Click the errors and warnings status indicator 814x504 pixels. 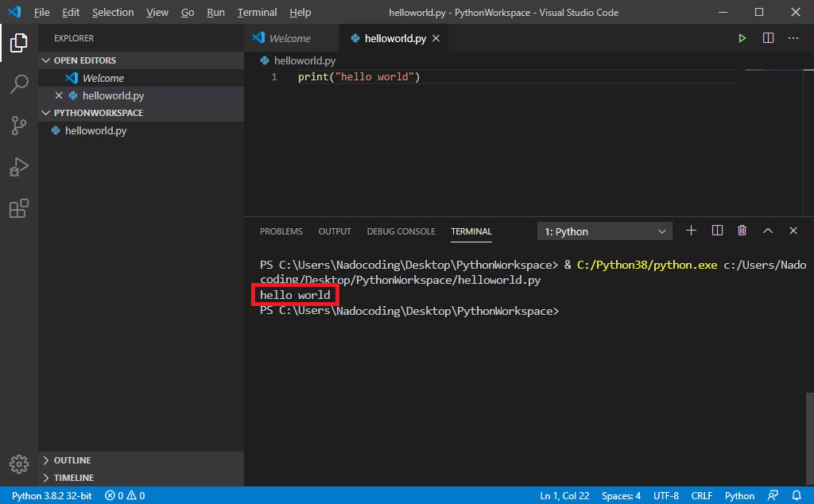(x=125, y=496)
